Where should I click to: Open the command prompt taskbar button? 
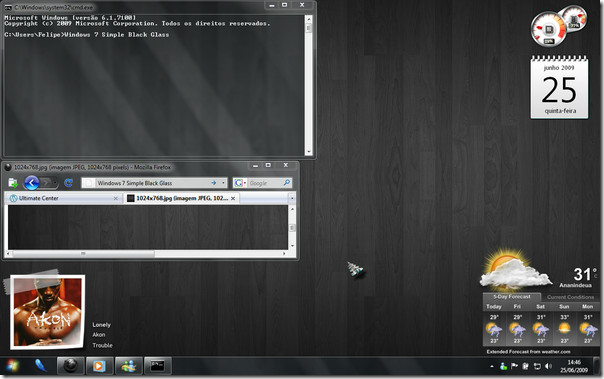pyautogui.click(x=158, y=366)
